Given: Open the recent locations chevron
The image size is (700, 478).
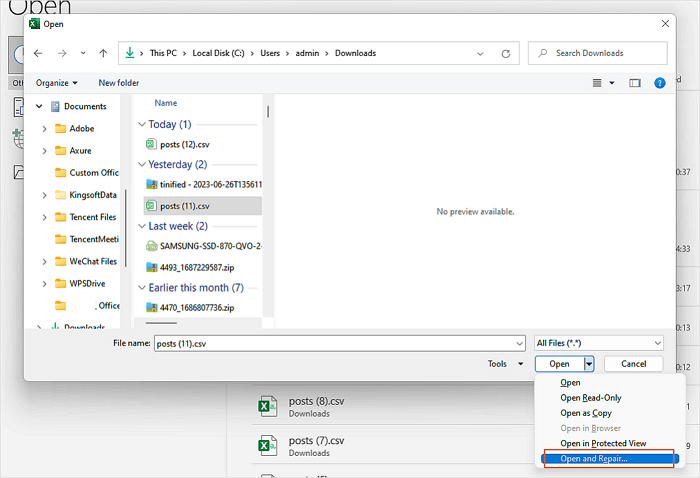Looking at the screenshot, I should click(x=83, y=53).
